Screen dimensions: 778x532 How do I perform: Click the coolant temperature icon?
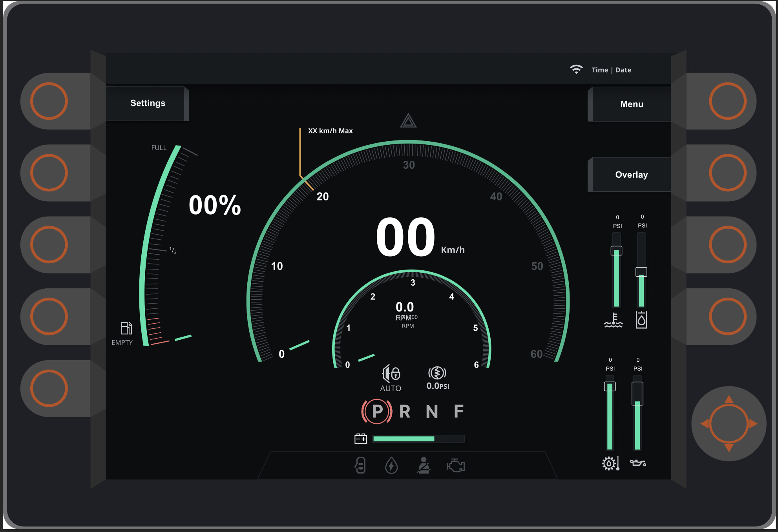(x=613, y=321)
